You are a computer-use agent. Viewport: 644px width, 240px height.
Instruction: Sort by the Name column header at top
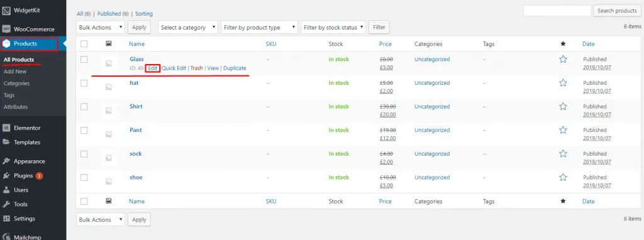click(x=136, y=43)
